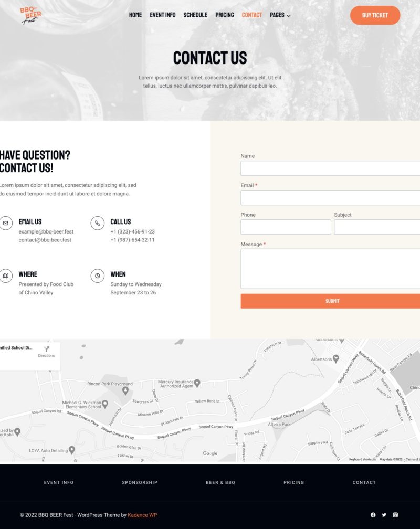Click the phone Call Us icon
The image size is (420, 529).
click(97, 223)
